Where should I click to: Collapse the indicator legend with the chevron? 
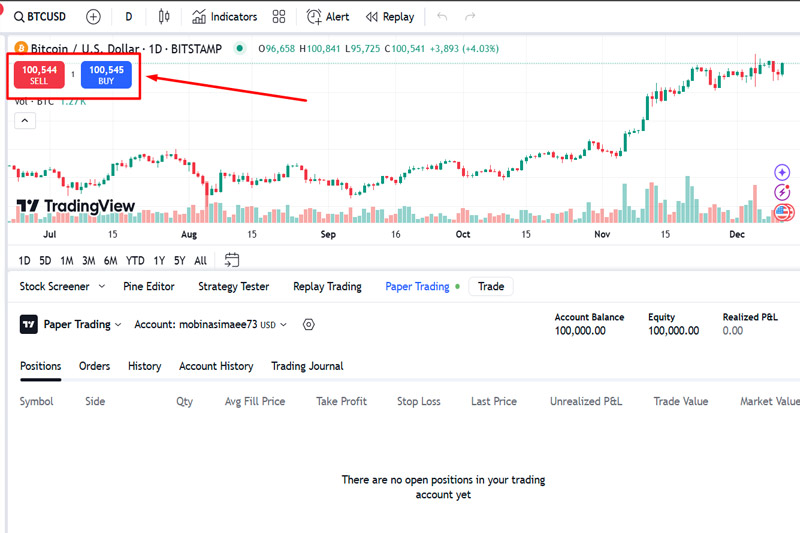(25, 121)
